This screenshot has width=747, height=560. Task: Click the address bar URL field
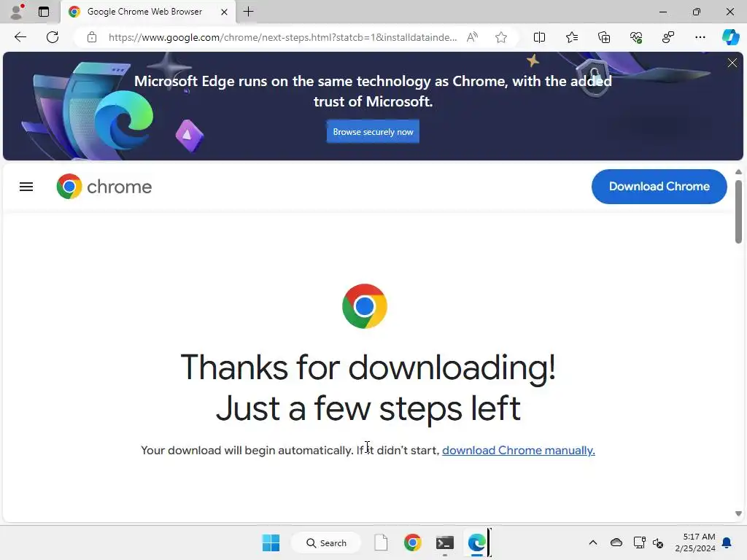coord(282,37)
